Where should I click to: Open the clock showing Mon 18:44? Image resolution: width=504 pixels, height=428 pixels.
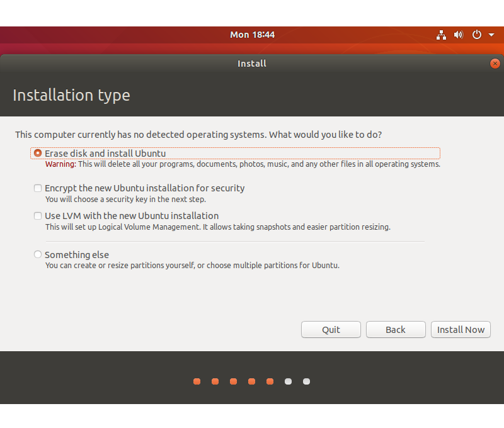click(253, 35)
